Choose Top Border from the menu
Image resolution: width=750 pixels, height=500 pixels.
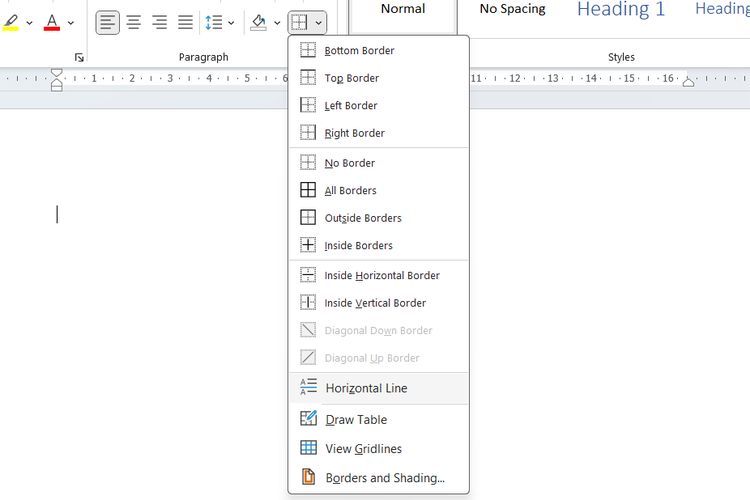point(378,78)
